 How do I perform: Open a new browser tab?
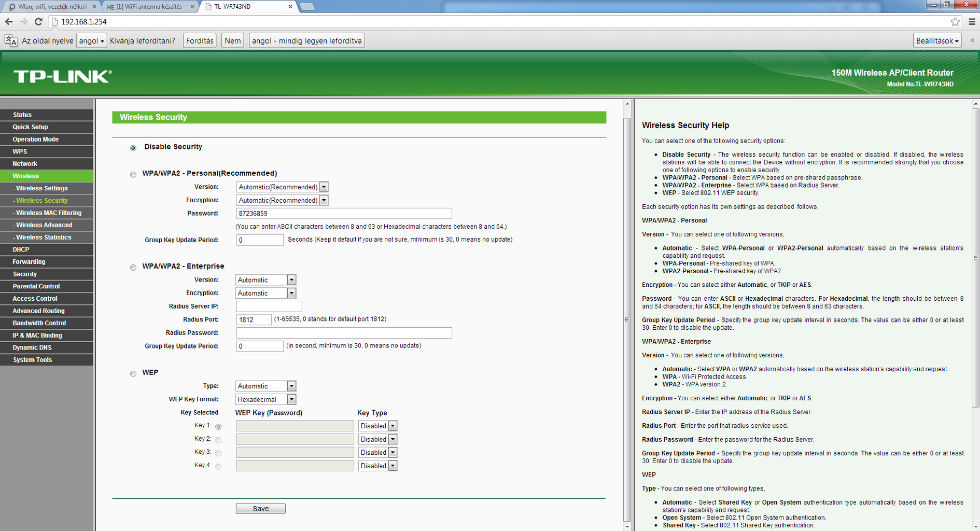coord(307,7)
